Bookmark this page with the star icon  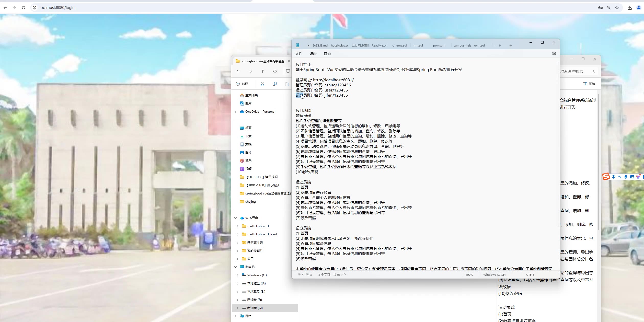(x=617, y=8)
